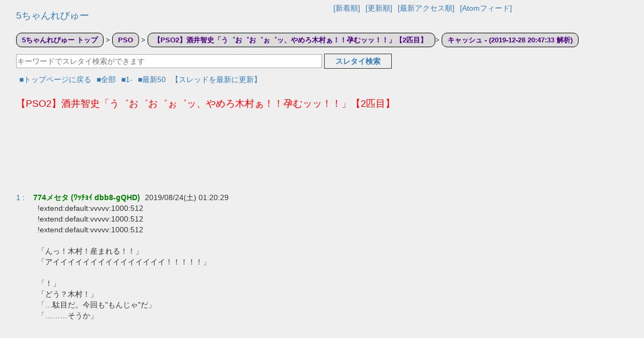Click poster name 774メセタ (ﾜｯﾁｮｲ dbb8-gQHD)
Viewport: 644px width, 338px height.
coord(86,197)
